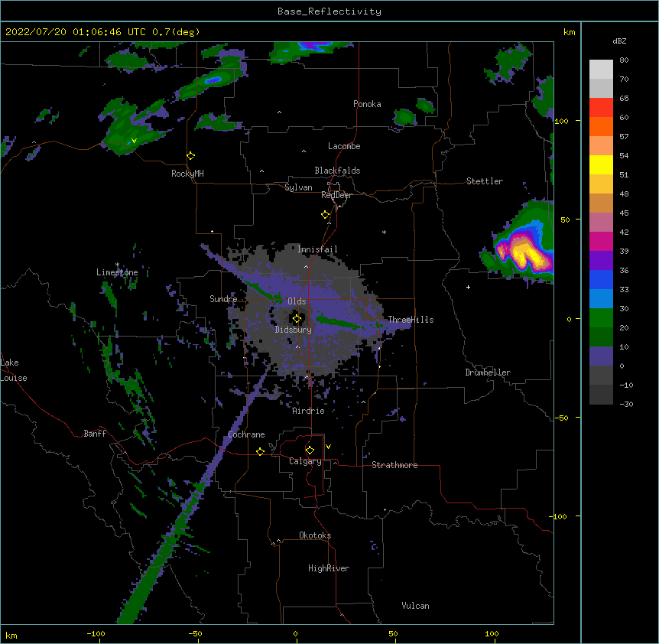Click the Okotoks label
Screen dimensions: 659x644
pyautogui.click(x=315, y=535)
